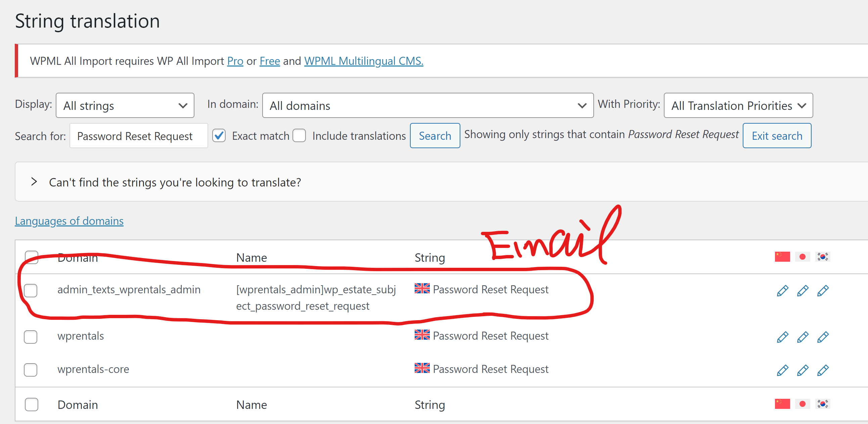
Task: Click wprentals domain cell
Action: click(x=81, y=336)
